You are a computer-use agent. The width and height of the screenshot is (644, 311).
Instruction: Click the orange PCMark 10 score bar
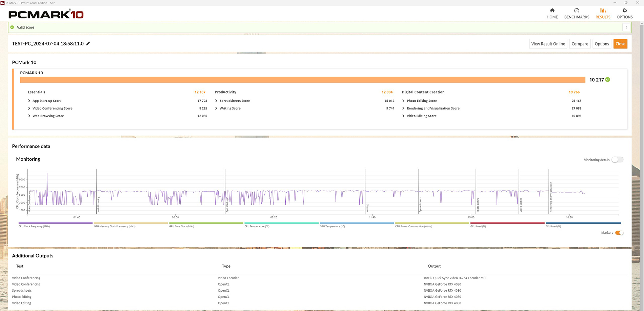pyautogui.click(x=303, y=80)
